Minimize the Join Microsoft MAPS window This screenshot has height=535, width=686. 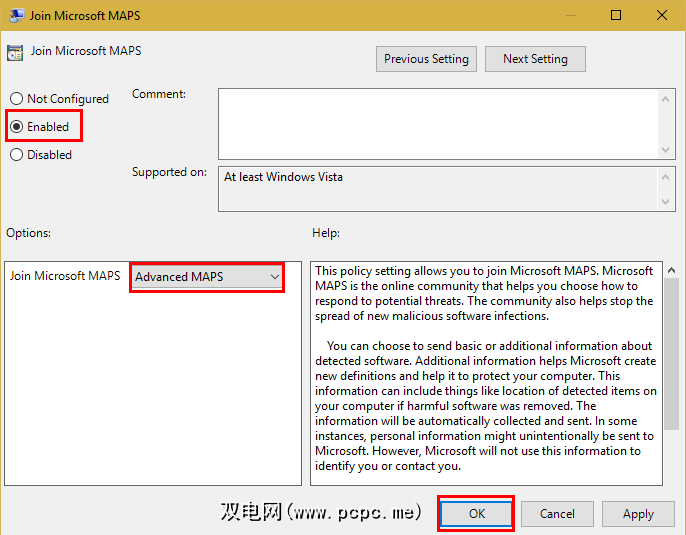(570, 15)
